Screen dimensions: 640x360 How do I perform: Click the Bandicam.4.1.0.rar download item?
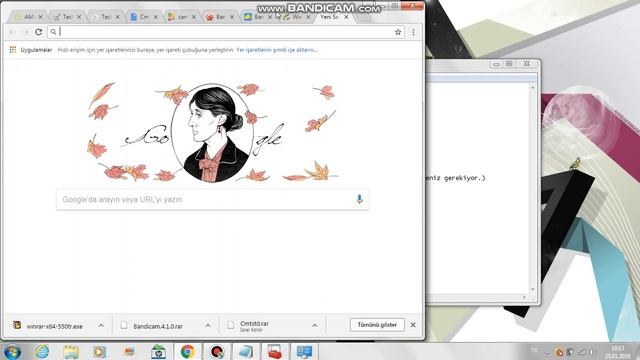158,326
